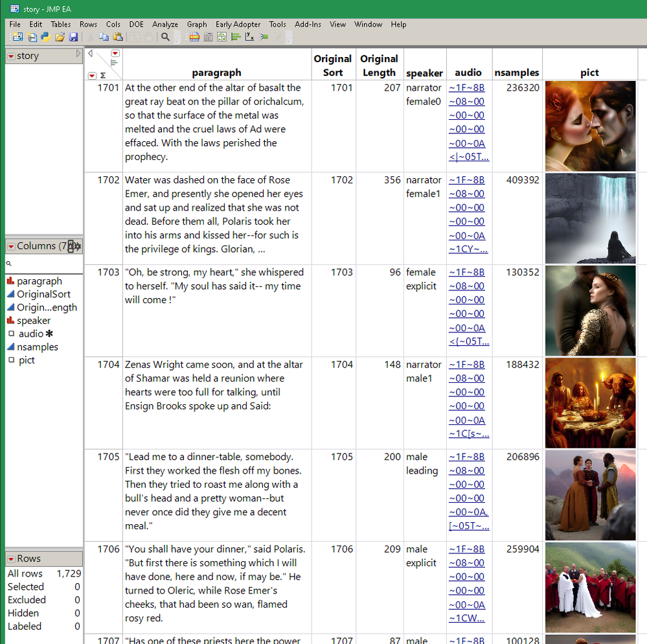Click the nominal icon beside speaker column
The image size is (647, 644).
pyautogui.click(x=10, y=321)
